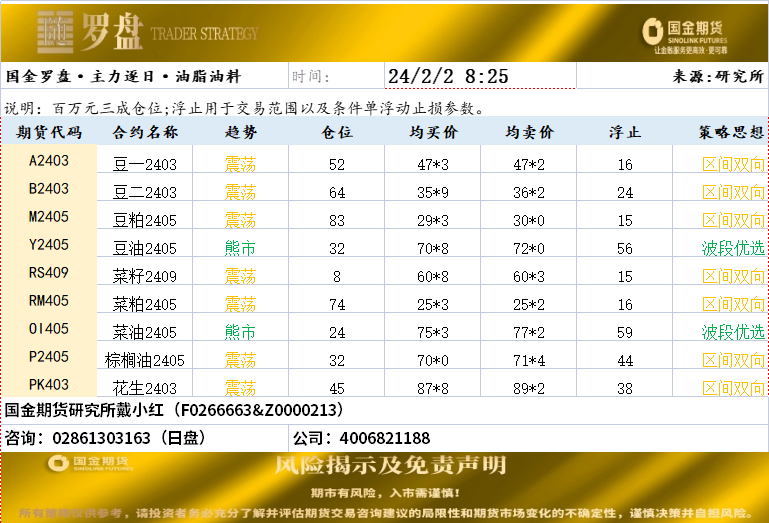Screen dimensions: 769x523
Task: Click contract name 豆油2405
Action: pos(145,248)
